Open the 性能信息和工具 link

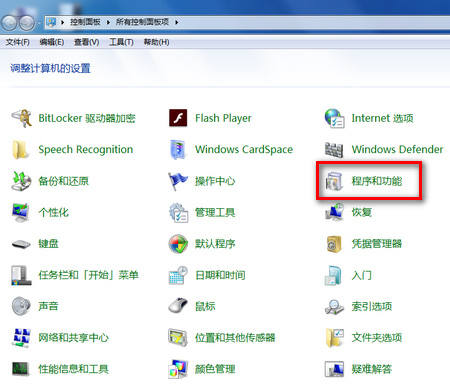coord(74,369)
